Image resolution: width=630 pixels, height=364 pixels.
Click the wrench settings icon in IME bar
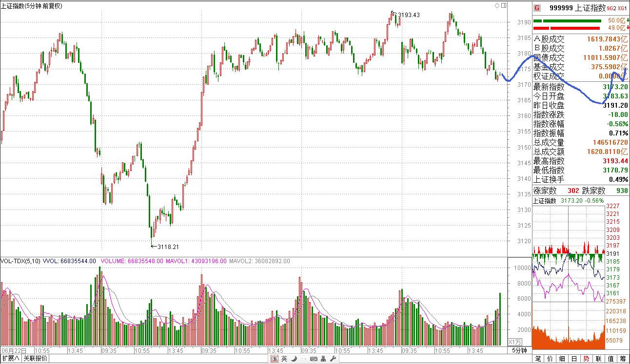[x=334, y=359]
